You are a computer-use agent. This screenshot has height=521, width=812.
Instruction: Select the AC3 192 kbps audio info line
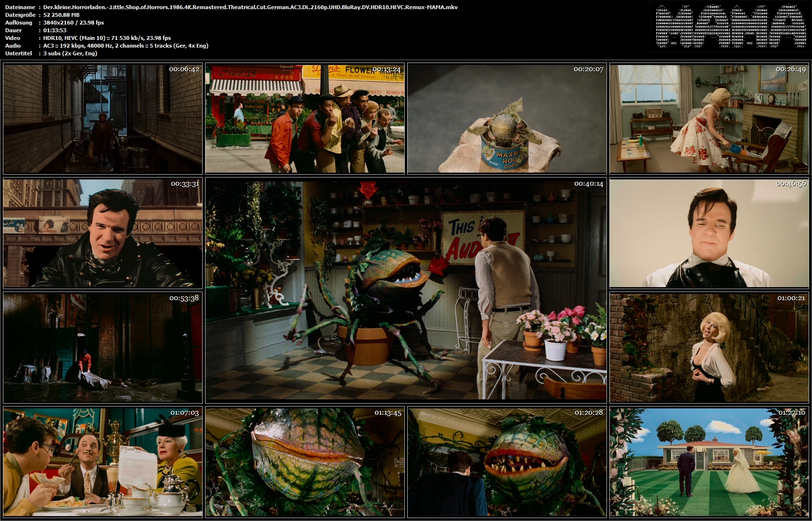[x=126, y=46]
